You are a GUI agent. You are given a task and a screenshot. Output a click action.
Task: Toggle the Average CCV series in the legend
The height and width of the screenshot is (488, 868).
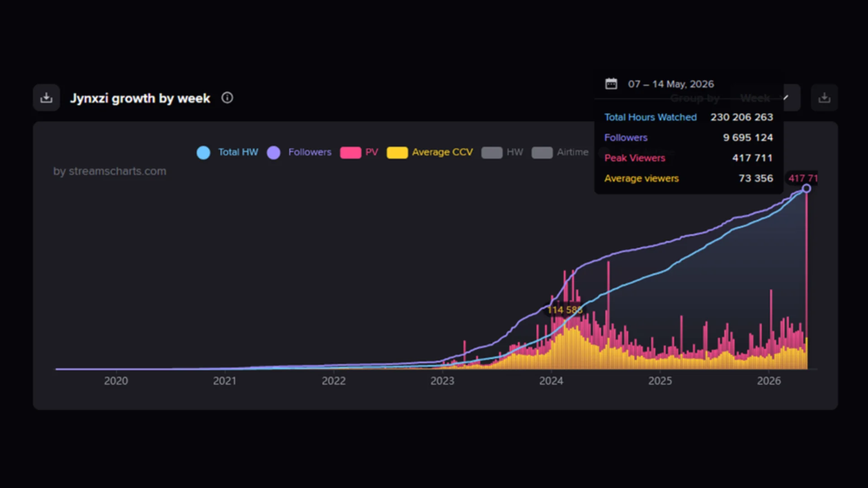[430, 152]
